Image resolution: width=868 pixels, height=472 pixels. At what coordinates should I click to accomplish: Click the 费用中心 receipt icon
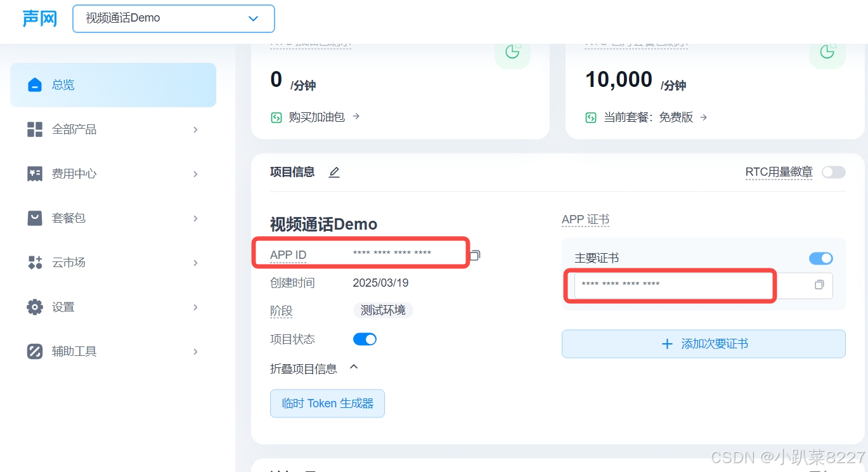pyautogui.click(x=35, y=174)
